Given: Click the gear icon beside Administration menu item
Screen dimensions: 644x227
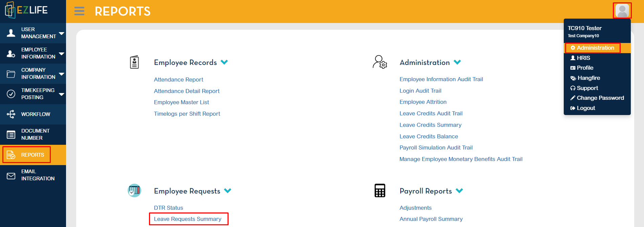Looking at the screenshot, I should tap(573, 48).
